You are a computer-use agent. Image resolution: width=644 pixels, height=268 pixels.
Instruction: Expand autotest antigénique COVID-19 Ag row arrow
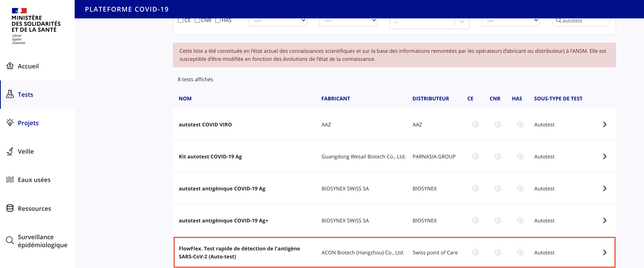pos(605,188)
